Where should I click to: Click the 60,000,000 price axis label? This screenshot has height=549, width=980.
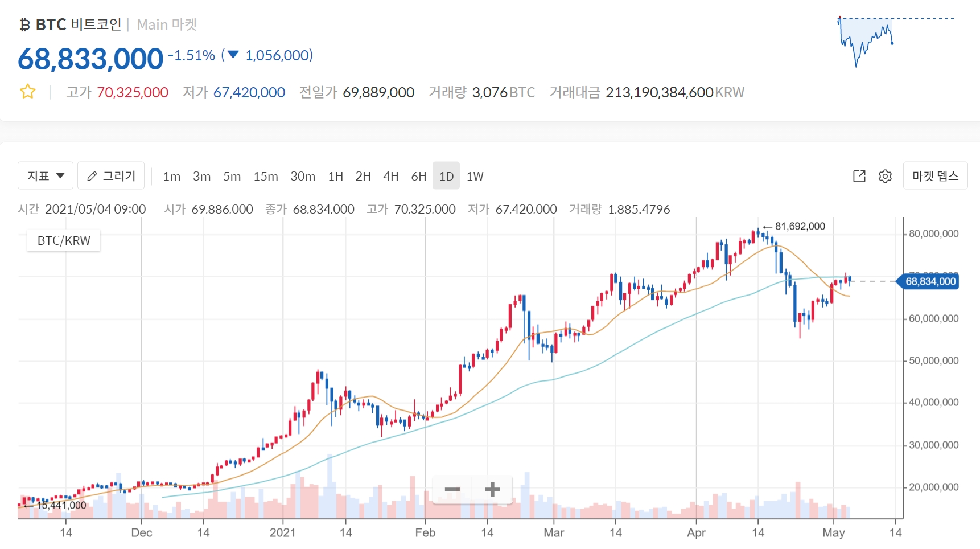click(x=934, y=318)
